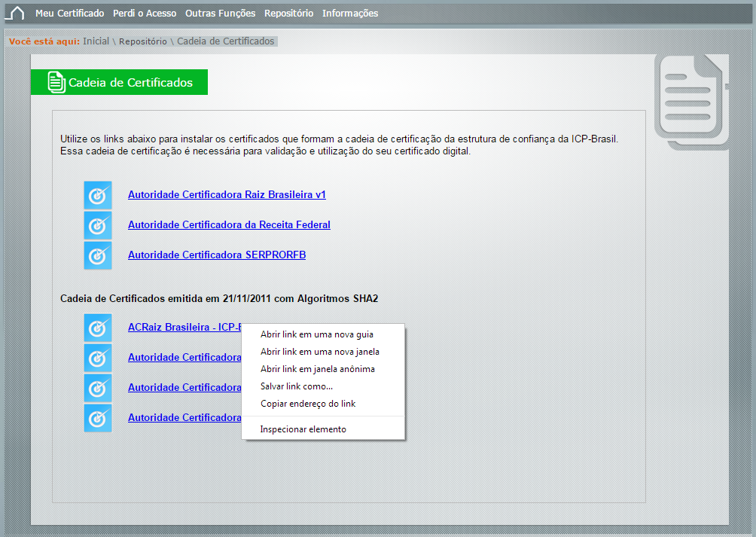Click the home icon in the top bar
Viewport: 756px width, 537px height.
[16, 14]
